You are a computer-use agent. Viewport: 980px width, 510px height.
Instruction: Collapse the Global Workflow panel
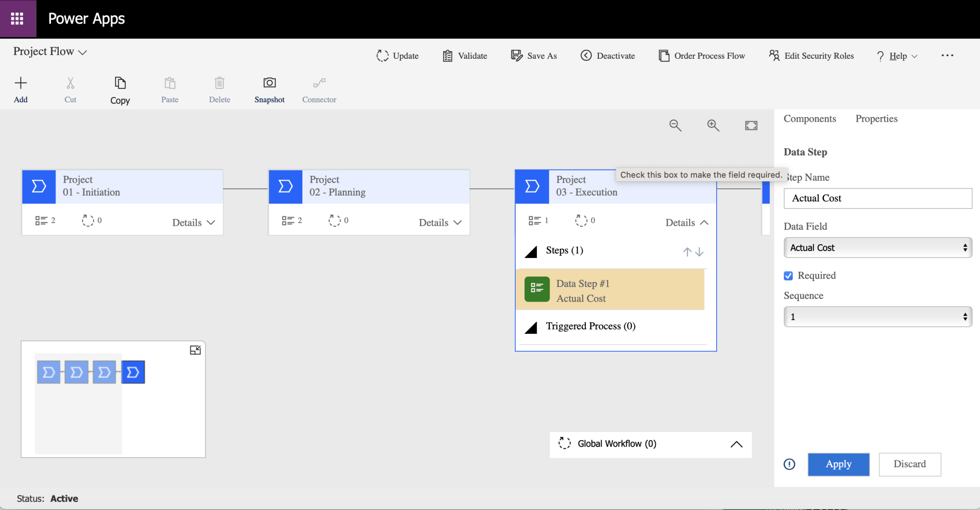[x=736, y=444]
